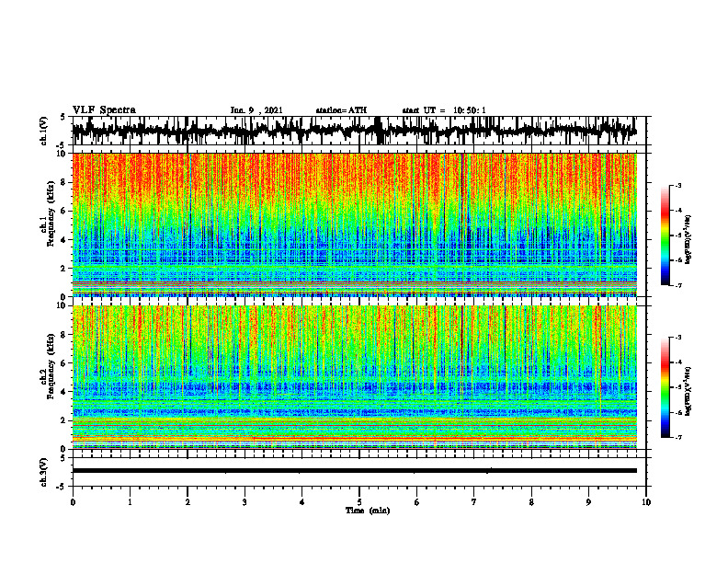Click inside the ch.2 spectrogram panel
The height and width of the screenshot is (563, 728).
pos(355,377)
